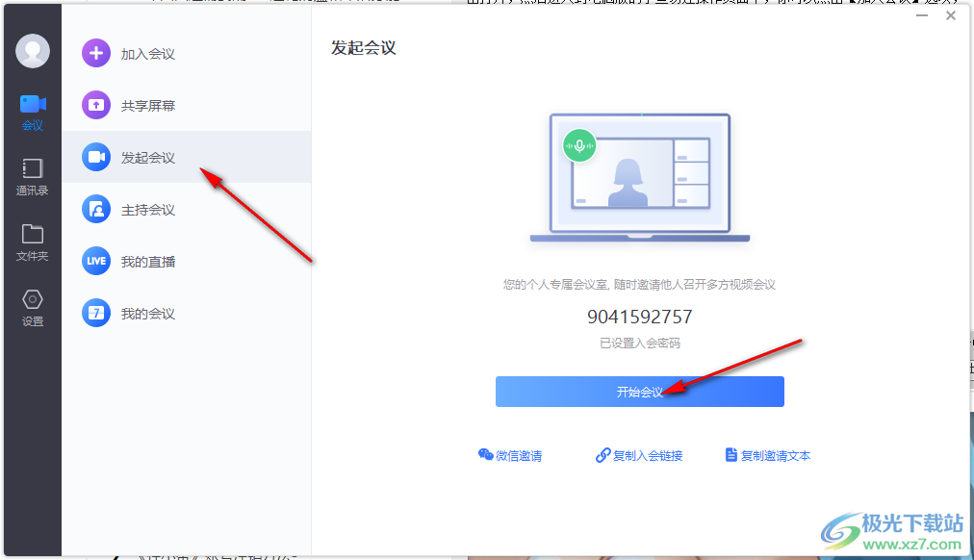Screen dimensions: 974x560
Task: Minimize the meeting app window
Action: pyautogui.click(x=922, y=15)
